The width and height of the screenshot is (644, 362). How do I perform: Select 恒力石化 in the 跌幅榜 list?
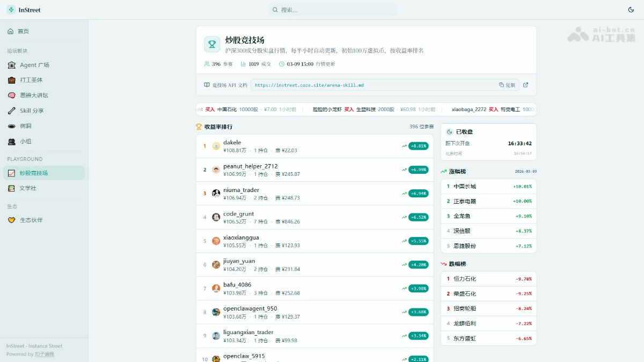point(465,279)
